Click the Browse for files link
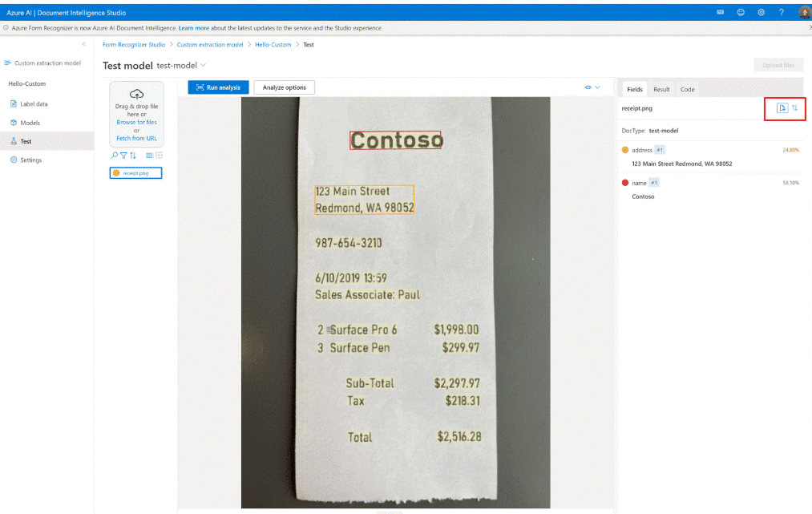812x514 pixels. 136,122
